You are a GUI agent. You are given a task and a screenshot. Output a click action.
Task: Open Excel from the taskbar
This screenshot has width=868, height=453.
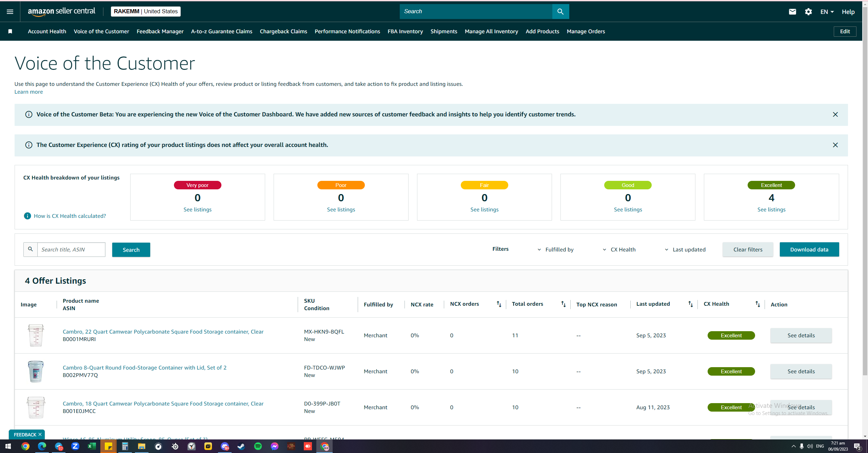coord(92,446)
